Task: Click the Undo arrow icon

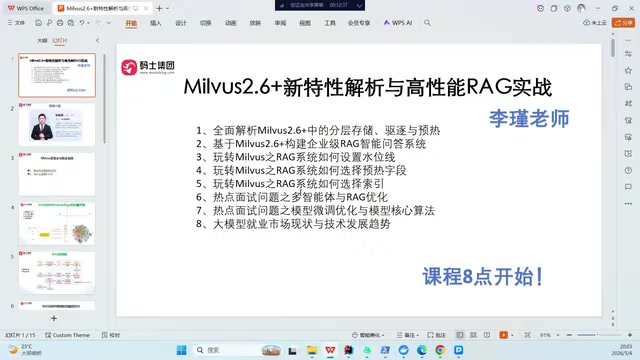Action: coord(82,23)
